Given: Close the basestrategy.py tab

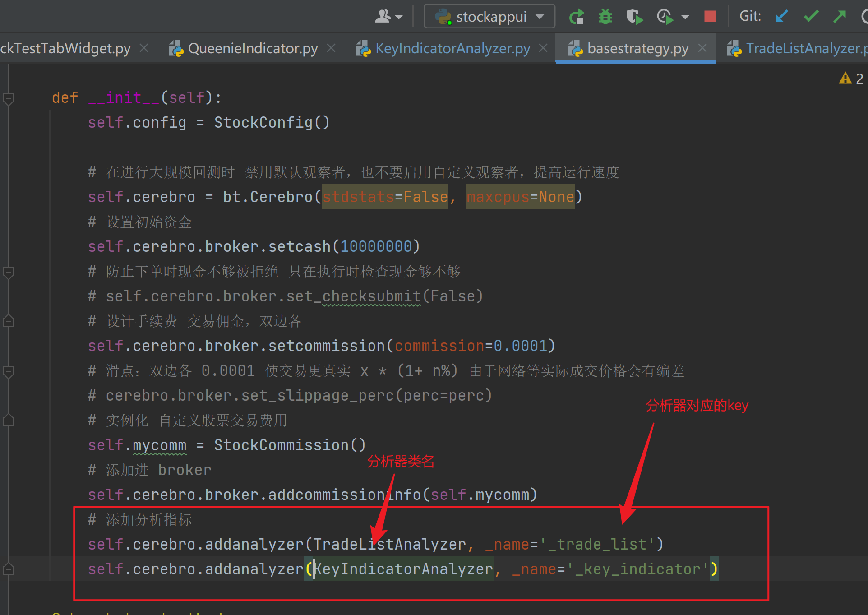Looking at the screenshot, I should coord(702,48).
